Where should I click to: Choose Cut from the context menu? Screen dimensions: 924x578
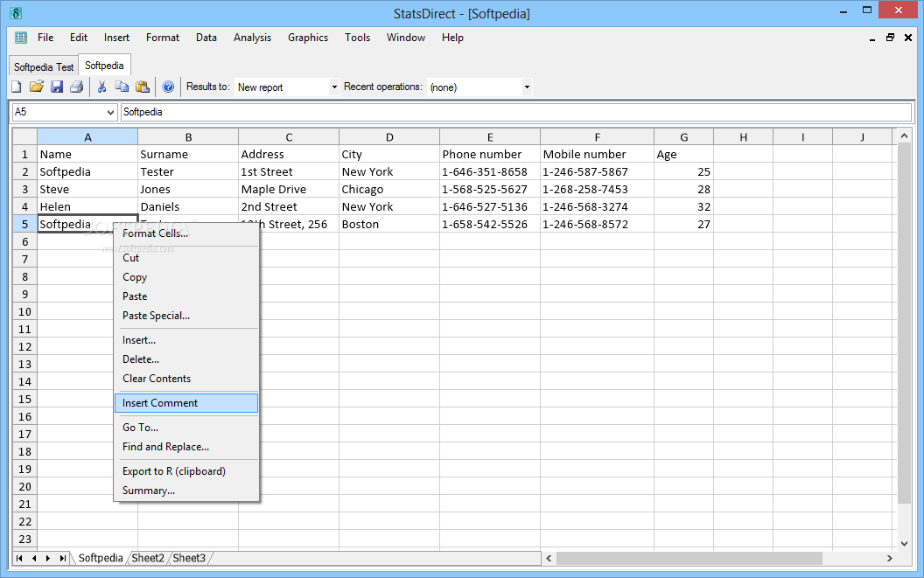point(185,258)
